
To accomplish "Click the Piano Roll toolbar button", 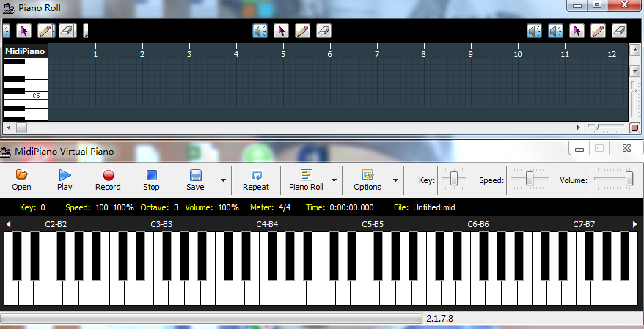I will [x=306, y=180].
